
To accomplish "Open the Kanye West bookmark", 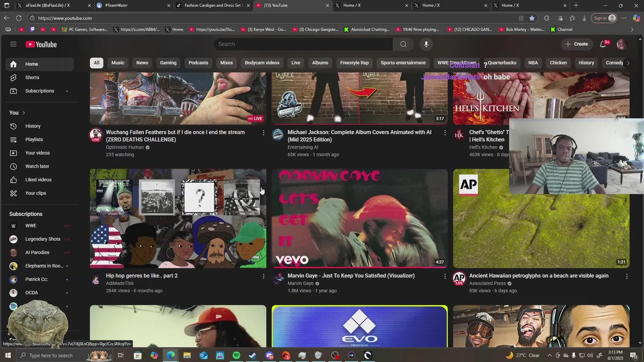I will click(264, 30).
